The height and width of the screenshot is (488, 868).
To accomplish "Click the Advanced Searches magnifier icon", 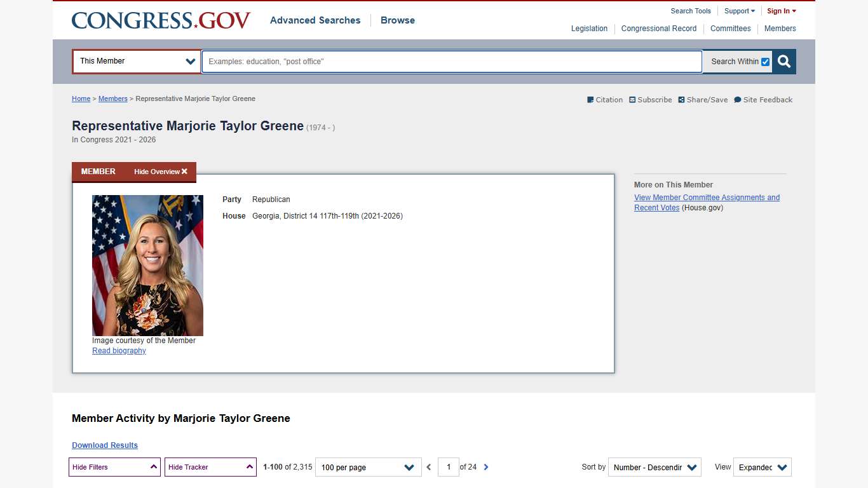I will coord(315,20).
